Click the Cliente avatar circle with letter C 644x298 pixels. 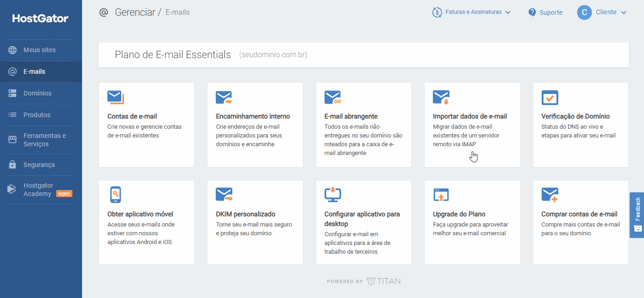585,12
